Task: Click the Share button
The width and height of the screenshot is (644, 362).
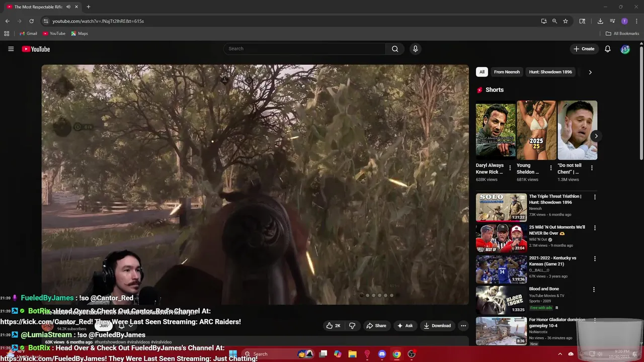Action: pyautogui.click(x=376, y=325)
